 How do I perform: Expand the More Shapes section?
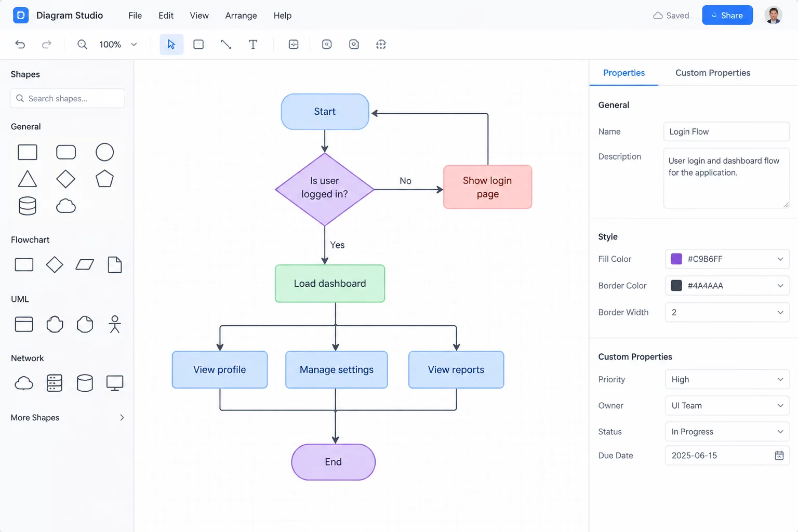pos(68,418)
